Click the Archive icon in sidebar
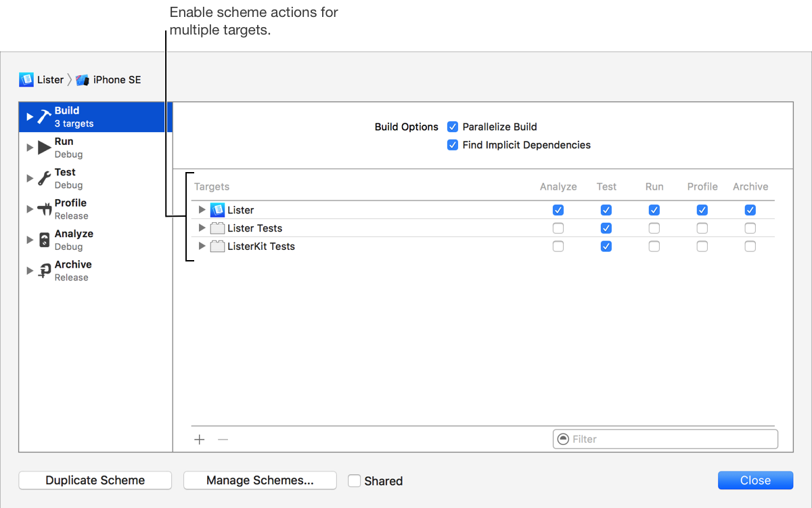 click(x=44, y=271)
